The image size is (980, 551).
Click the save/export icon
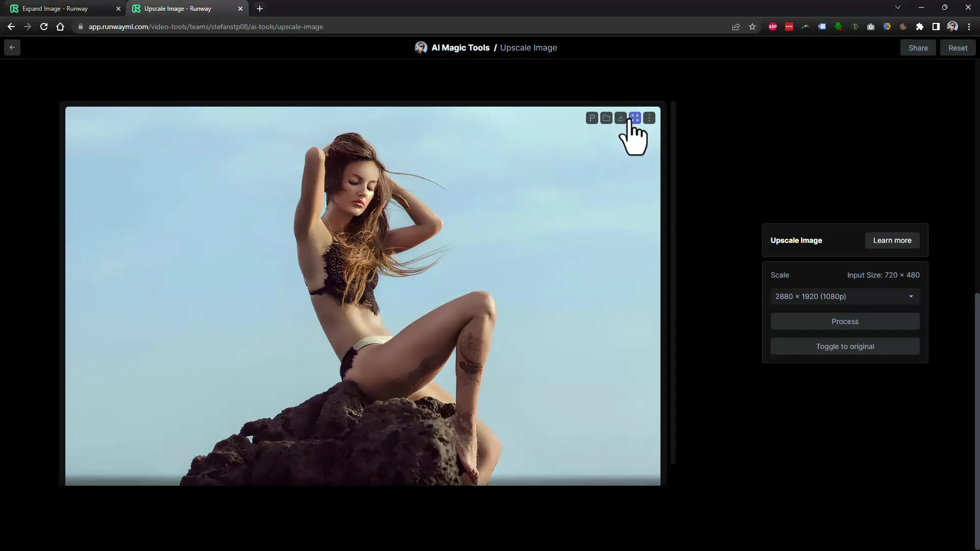click(621, 118)
